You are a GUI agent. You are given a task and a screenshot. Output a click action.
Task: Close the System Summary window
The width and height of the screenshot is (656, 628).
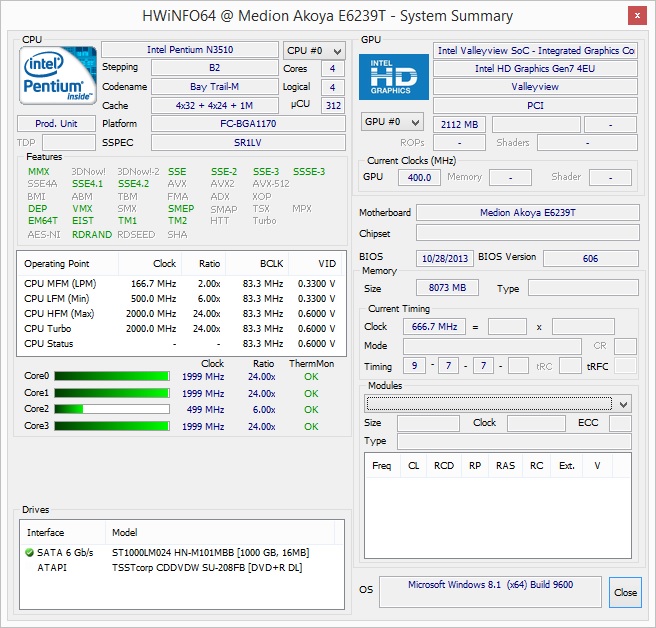click(x=637, y=15)
